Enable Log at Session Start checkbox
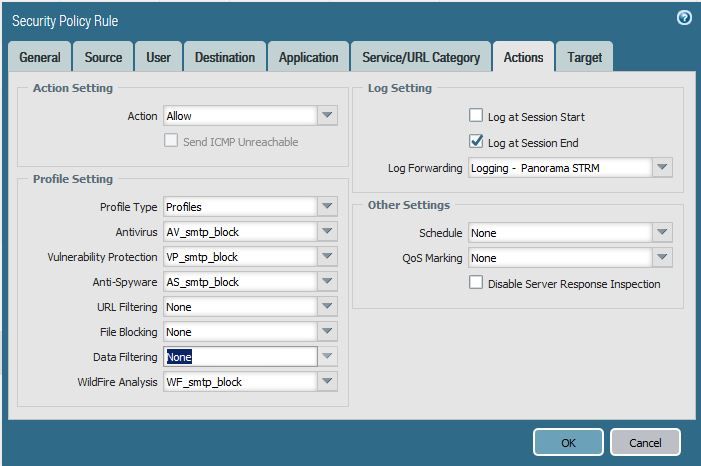 (x=477, y=116)
